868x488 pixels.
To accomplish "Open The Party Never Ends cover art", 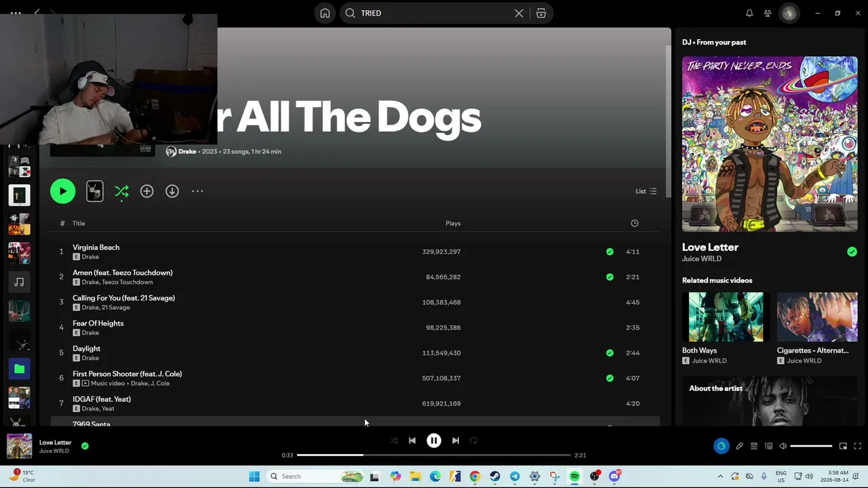I will [770, 144].
